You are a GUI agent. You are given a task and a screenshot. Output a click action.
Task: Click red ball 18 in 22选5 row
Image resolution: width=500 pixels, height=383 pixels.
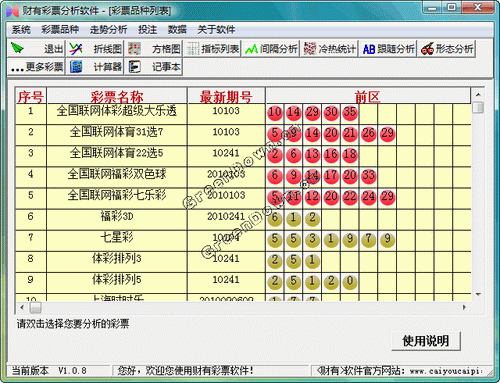[x=350, y=155]
